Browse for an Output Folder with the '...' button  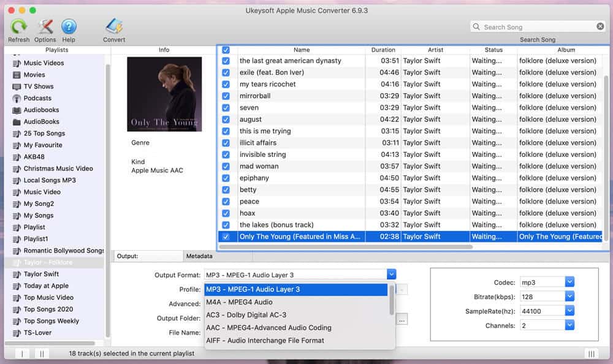(402, 319)
